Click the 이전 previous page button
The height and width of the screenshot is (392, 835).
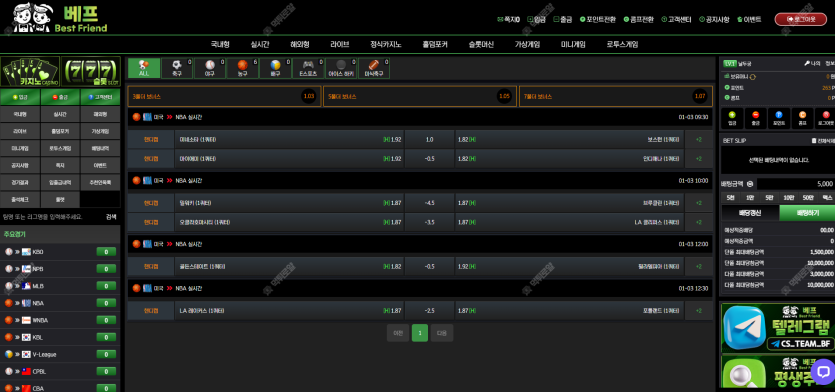pos(398,333)
